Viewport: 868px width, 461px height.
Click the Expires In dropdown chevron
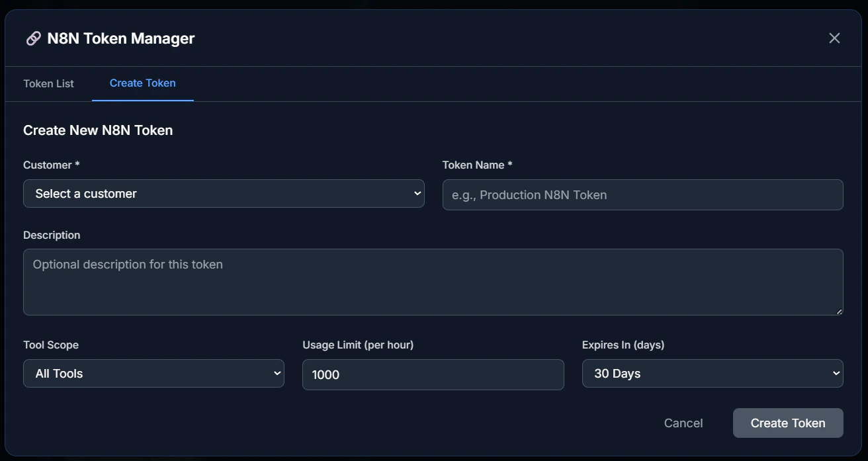click(836, 373)
